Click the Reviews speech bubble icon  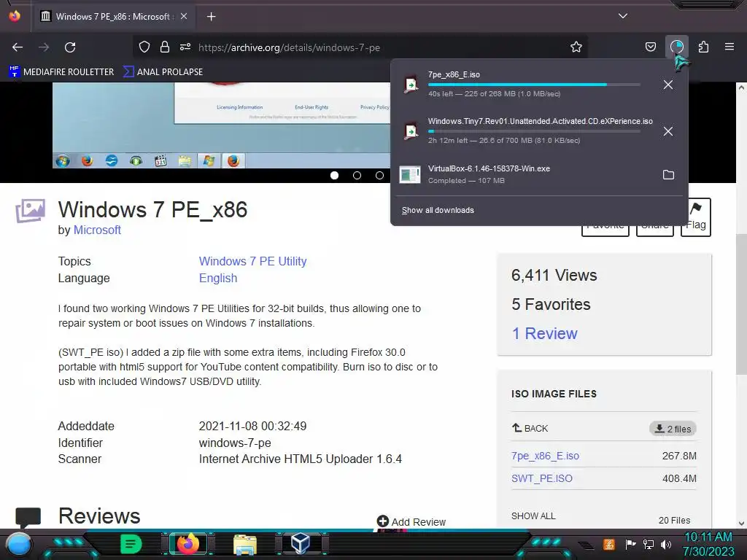click(28, 518)
